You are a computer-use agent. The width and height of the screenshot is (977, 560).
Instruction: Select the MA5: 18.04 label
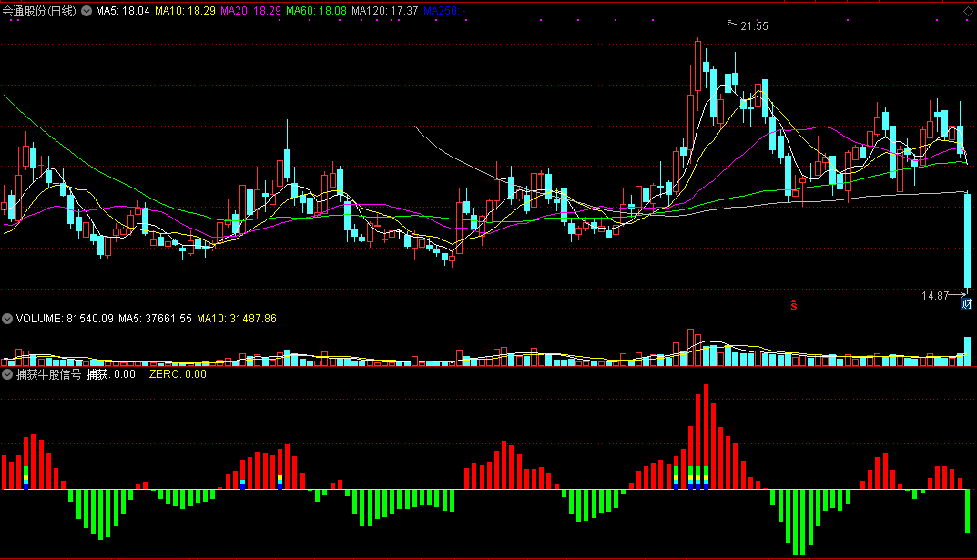click(x=123, y=11)
